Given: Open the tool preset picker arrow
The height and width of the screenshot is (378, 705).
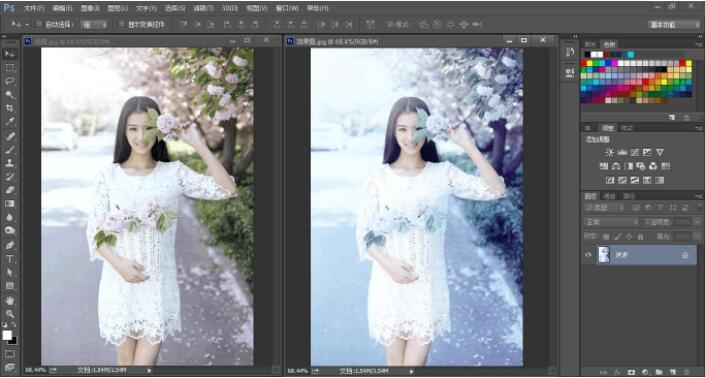Looking at the screenshot, I should tap(27, 24).
